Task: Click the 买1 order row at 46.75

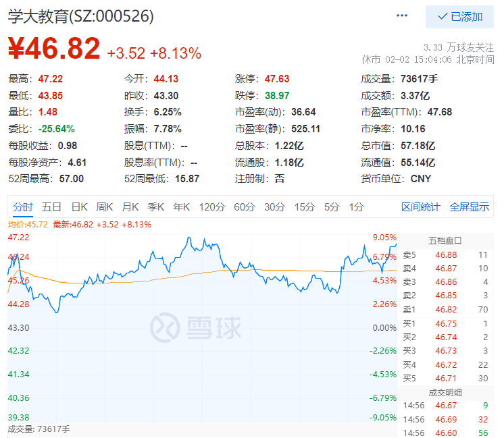Action: (x=445, y=324)
